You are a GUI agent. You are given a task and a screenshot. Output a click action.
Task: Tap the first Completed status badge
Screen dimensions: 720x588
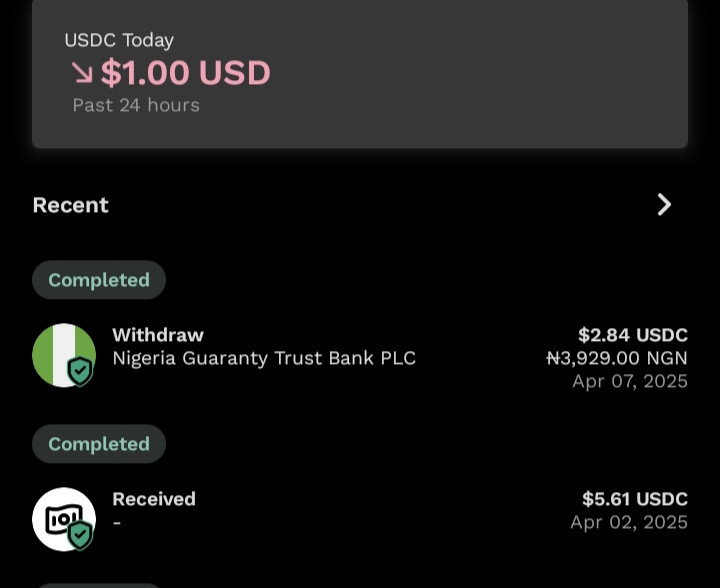click(99, 280)
